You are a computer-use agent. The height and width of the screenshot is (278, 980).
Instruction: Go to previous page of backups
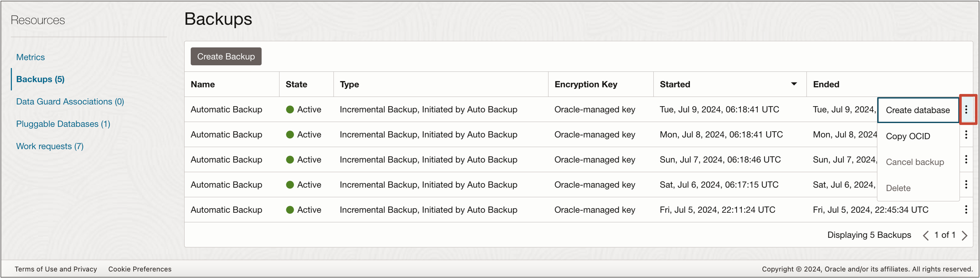(926, 236)
